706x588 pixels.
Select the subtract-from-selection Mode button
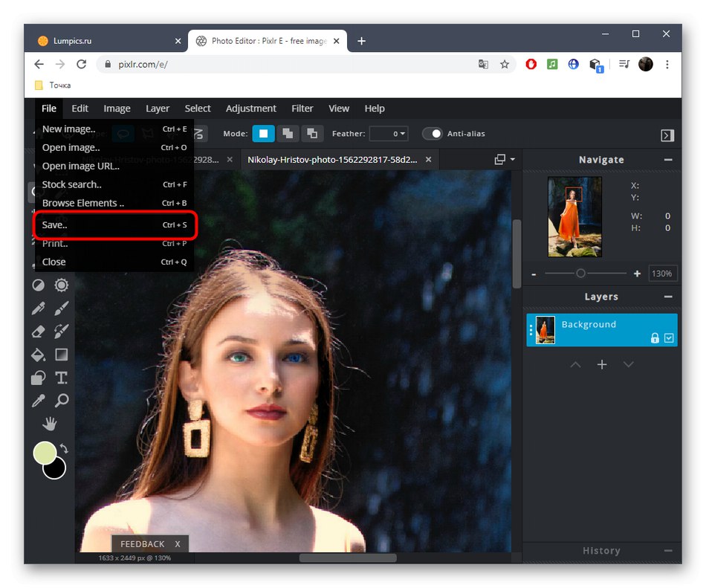pyautogui.click(x=312, y=134)
